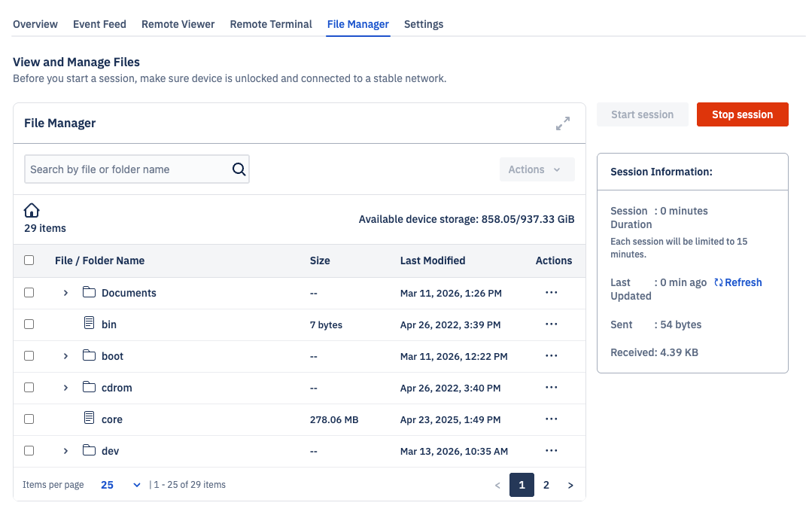Open the Items per page dropdown
This screenshot has width=812, height=524.
pyautogui.click(x=120, y=485)
